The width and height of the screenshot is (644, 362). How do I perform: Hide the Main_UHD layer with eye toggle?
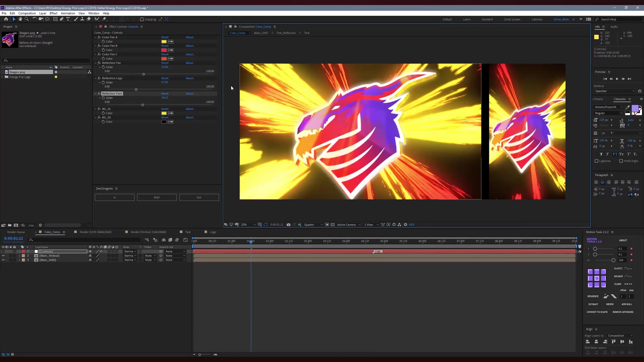[3, 260]
